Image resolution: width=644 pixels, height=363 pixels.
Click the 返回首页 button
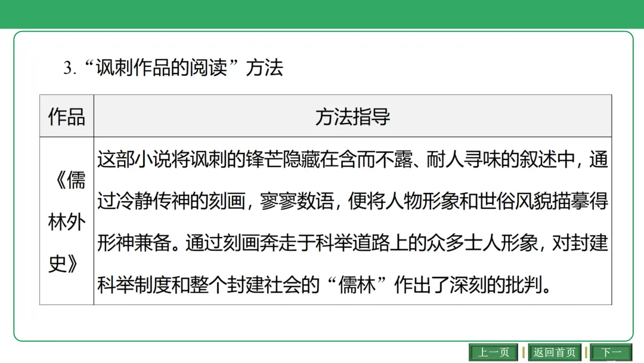click(555, 352)
